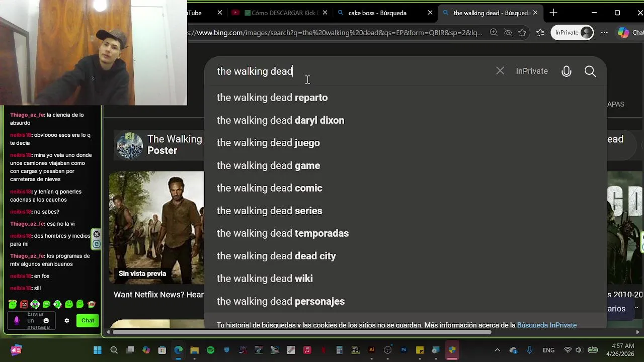Open the Favorites list icon
The width and height of the screenshot is (644, 362).
click(540, 33)
